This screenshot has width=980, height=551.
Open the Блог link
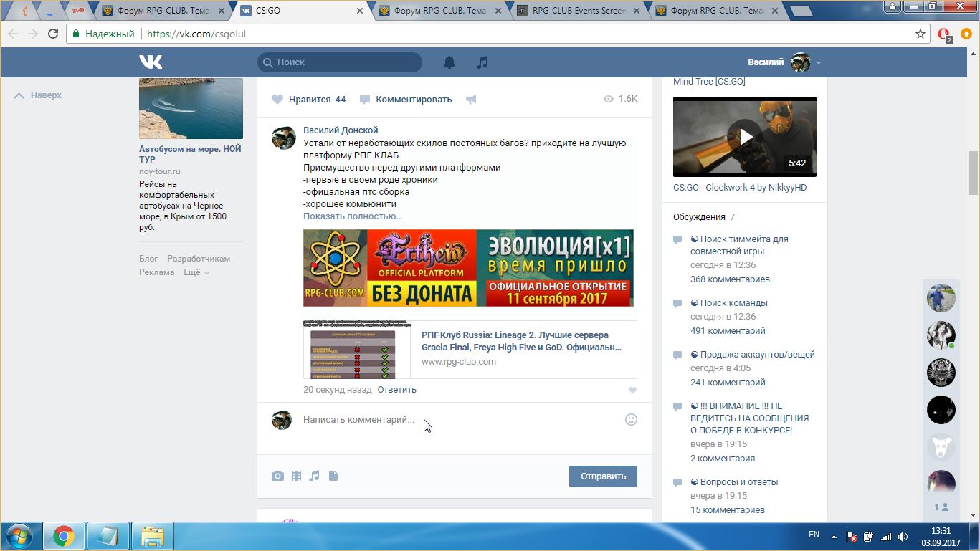pos(148,259)
